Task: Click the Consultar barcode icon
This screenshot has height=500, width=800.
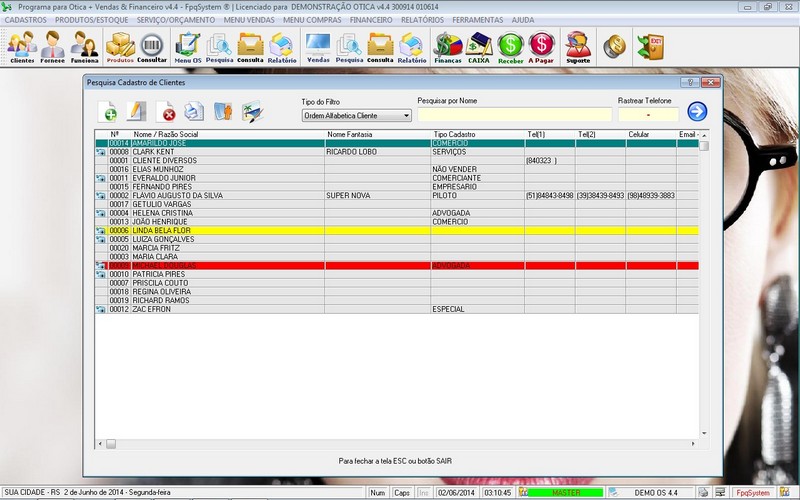Action: (152, 47)
